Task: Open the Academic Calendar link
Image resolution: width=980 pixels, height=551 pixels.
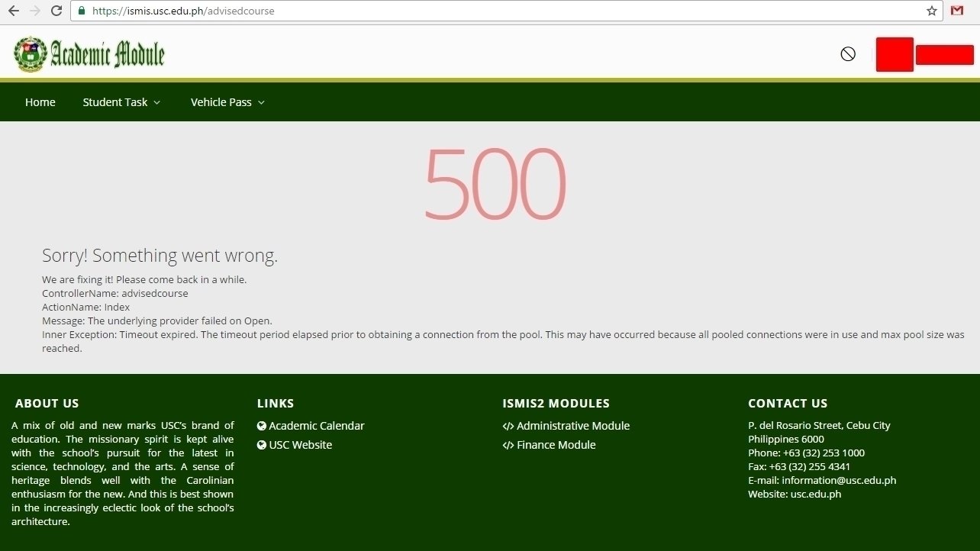Action: click(316, 426)
